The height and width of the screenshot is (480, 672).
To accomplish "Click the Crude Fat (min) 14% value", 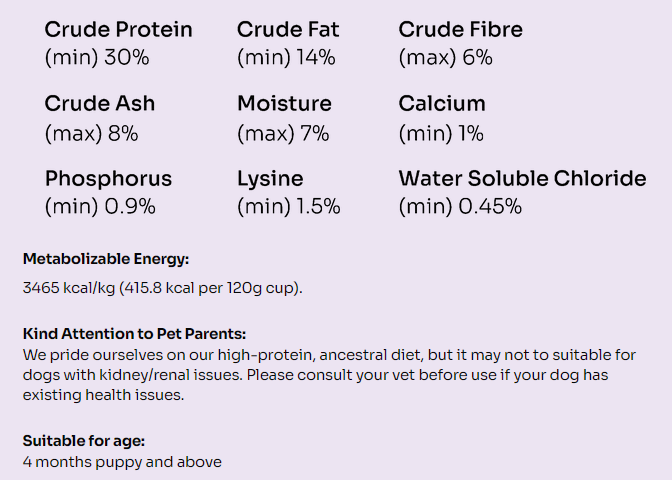I will click(286, 57).
